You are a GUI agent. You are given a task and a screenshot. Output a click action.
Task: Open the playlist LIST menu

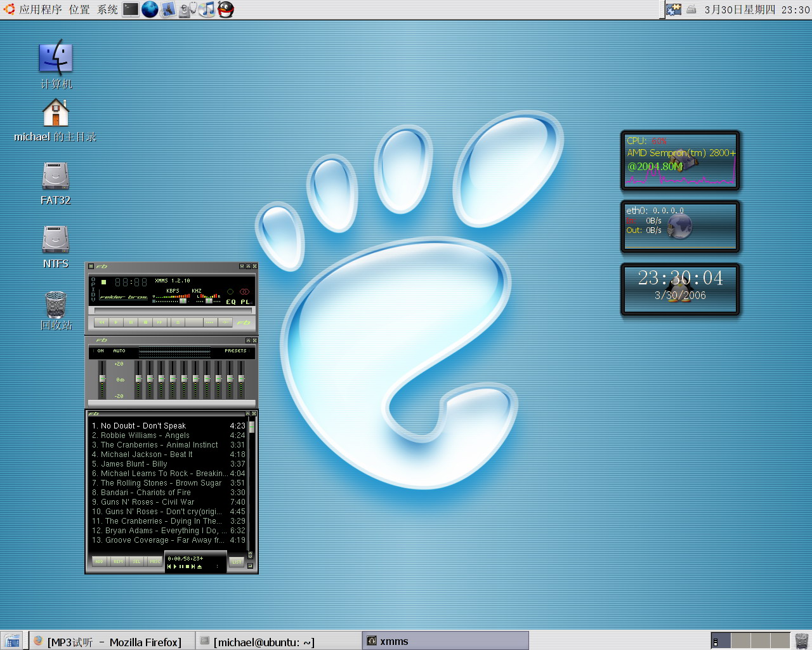pos(237,562)
